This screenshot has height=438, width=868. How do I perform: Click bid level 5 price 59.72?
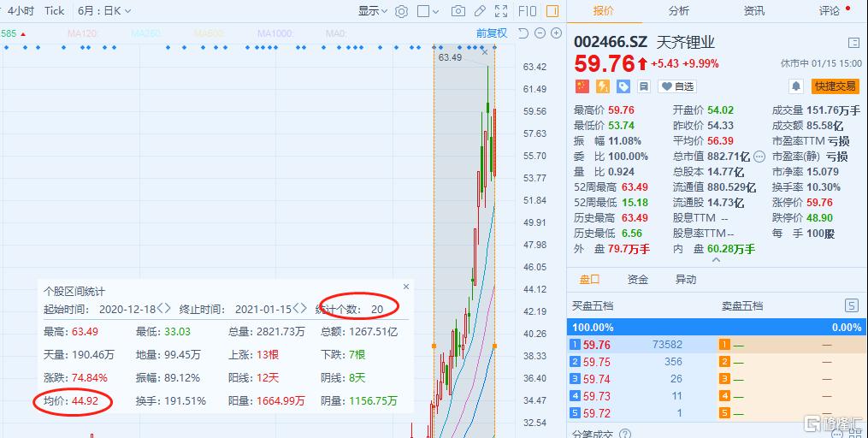[597, 414]
